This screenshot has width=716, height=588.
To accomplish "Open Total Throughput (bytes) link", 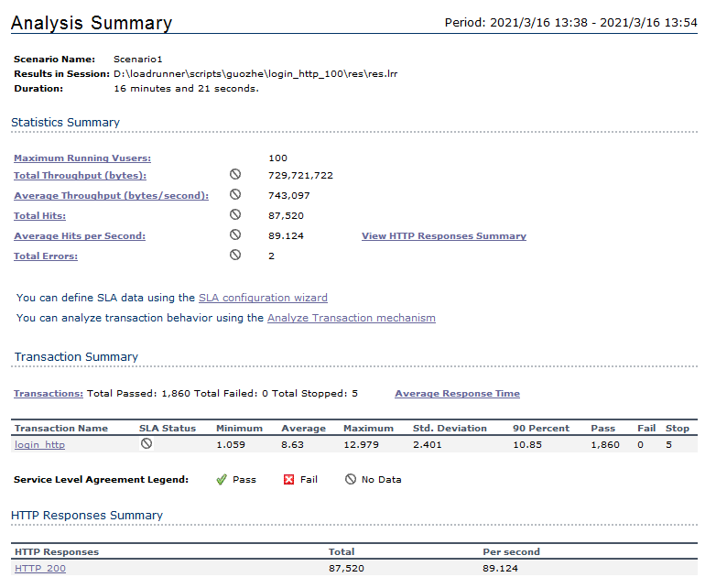I will 80,175.
